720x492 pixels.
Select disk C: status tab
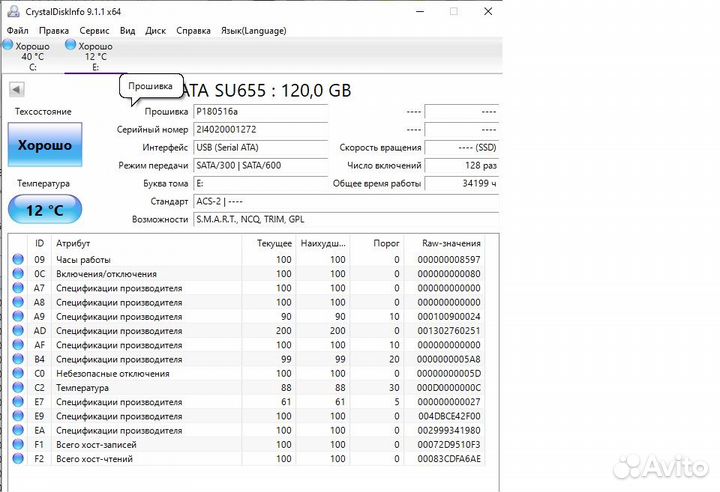coord(32,57)
